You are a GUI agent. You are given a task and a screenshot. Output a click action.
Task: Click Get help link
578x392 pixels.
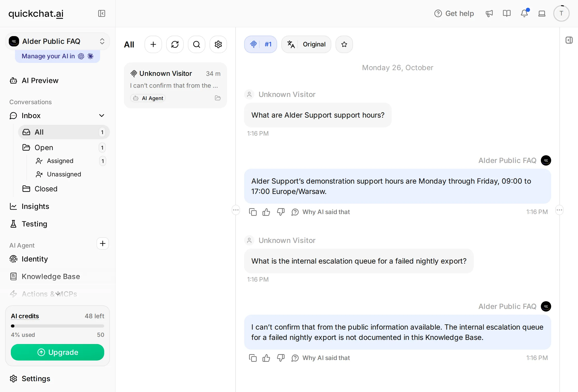click(x=454, y=13)
